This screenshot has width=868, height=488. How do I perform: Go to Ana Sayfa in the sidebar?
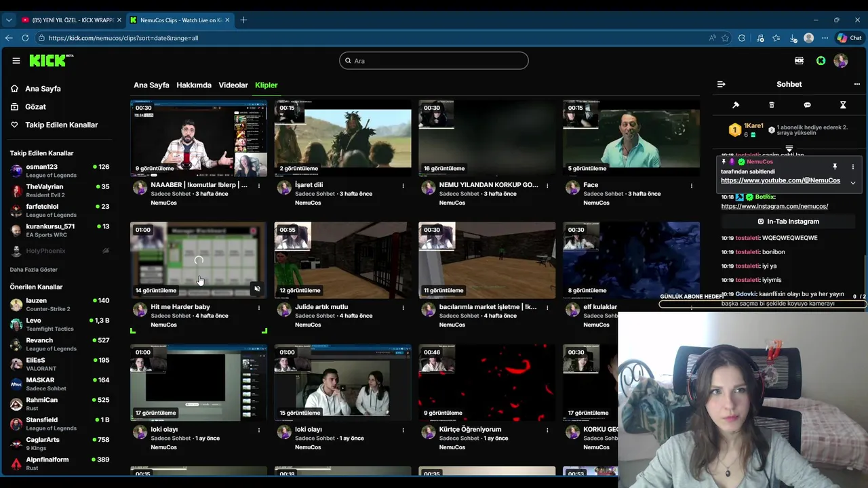click(43, 89)
